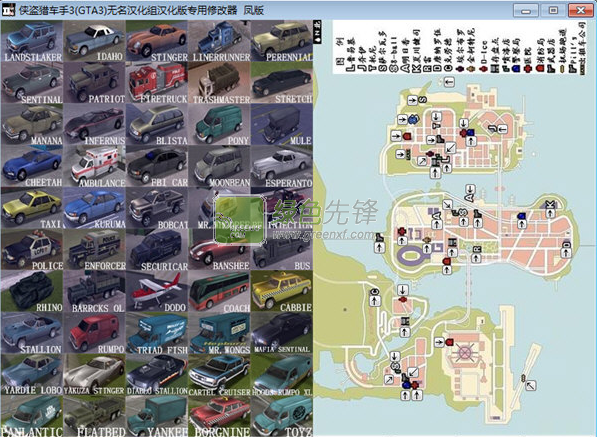Select the ENFORCER police van
Screen dimensions: 597x437
[x=94, y=250]
